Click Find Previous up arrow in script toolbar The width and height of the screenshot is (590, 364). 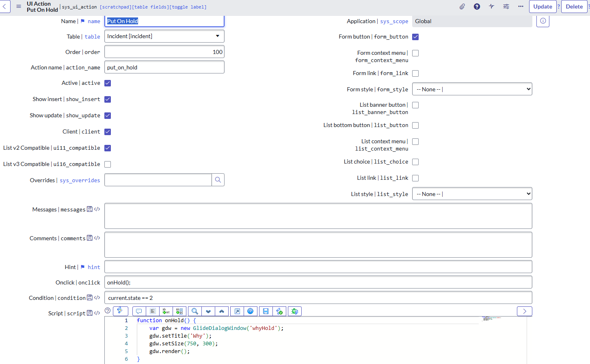[x=222, y=311]
